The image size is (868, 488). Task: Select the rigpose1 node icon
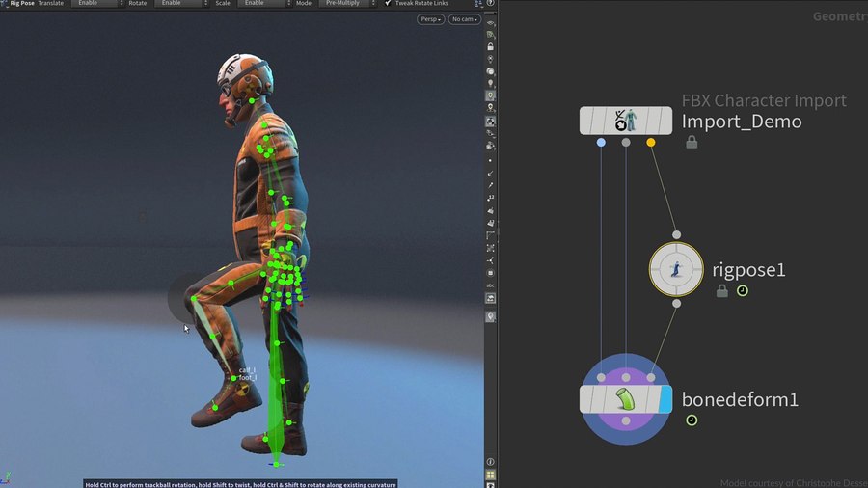pyautogui.click(x=676, y=269)
